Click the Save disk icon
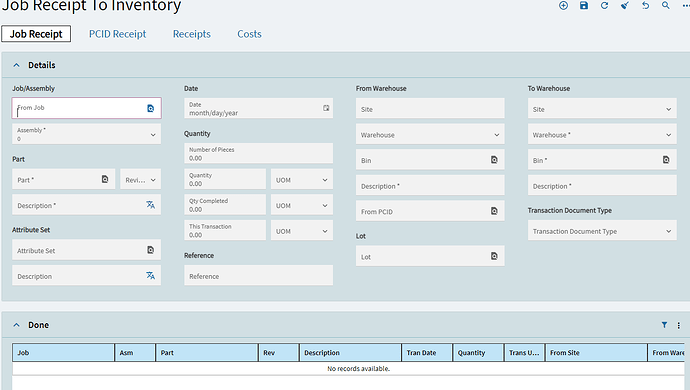Screen dimensions: 690x390 click(x=584, y=5)
